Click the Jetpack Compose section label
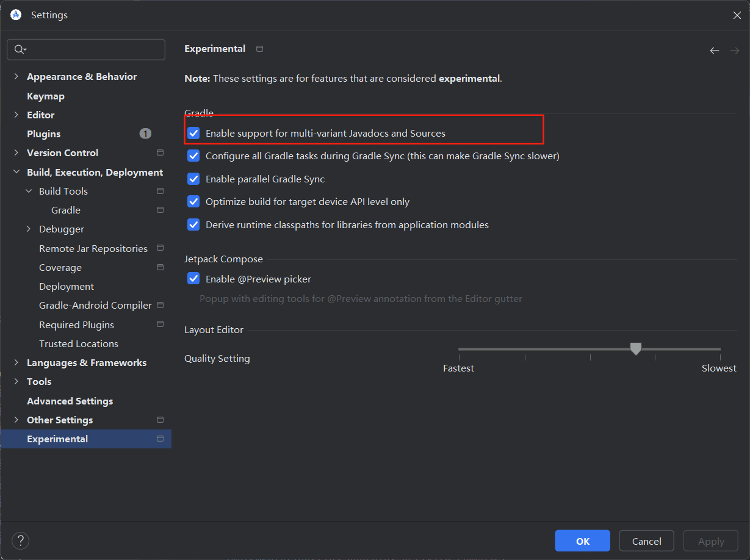Screen dimensions: 750x560 (x=223, y=259)
